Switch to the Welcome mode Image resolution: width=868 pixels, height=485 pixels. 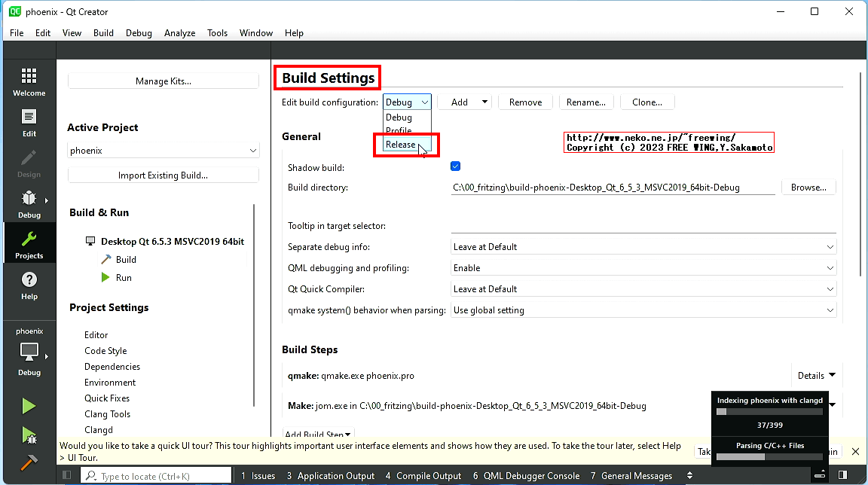pyautogui.click(x=29, y=81)
